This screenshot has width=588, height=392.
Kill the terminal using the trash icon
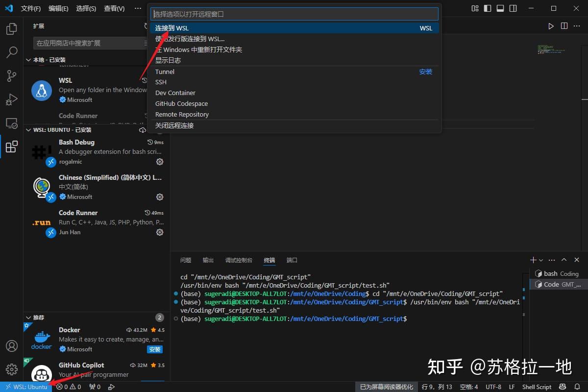(576, 260)
